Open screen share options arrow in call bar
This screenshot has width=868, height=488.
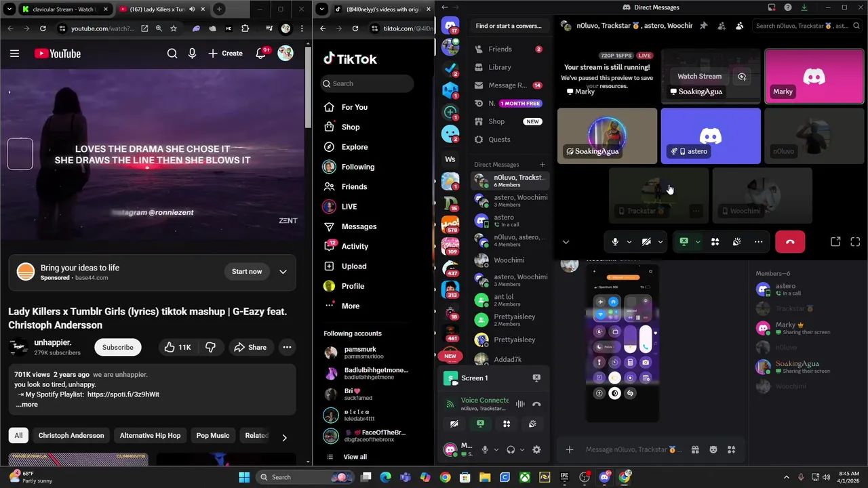697,242
